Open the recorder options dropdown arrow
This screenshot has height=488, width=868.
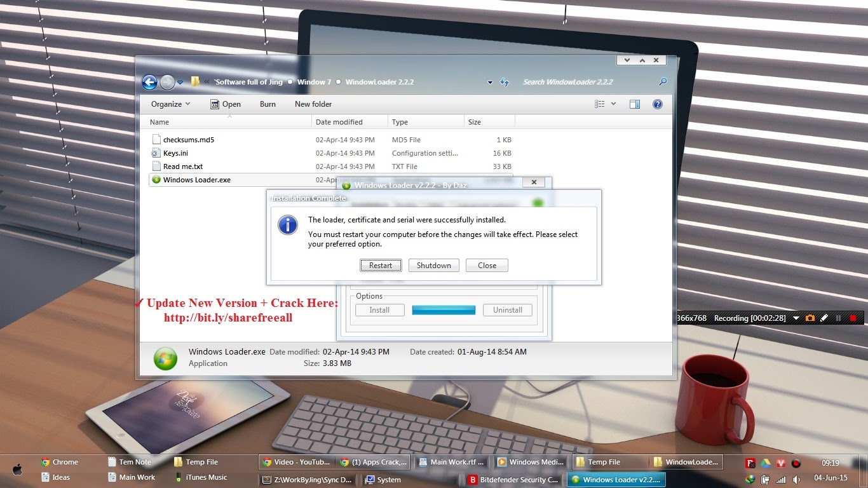(x=796, y=318)
